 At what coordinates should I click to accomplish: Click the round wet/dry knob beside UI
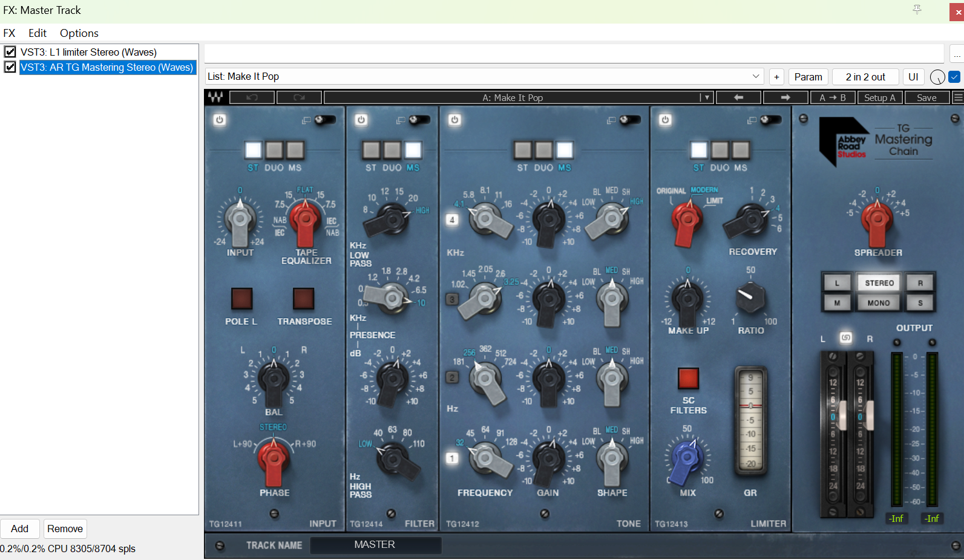[x=937, y=77]
